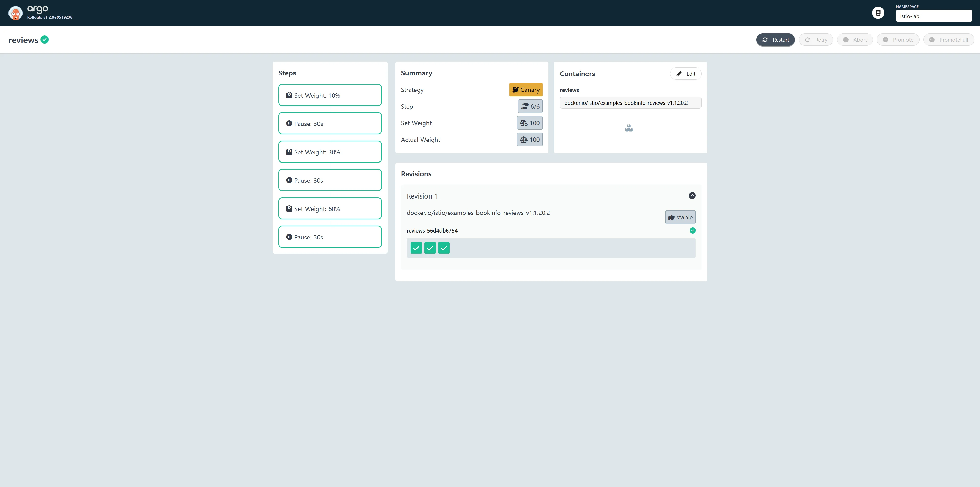Screen dimensions: 980x487
Task: Click the reviews container image field
Action: [630, 103]
